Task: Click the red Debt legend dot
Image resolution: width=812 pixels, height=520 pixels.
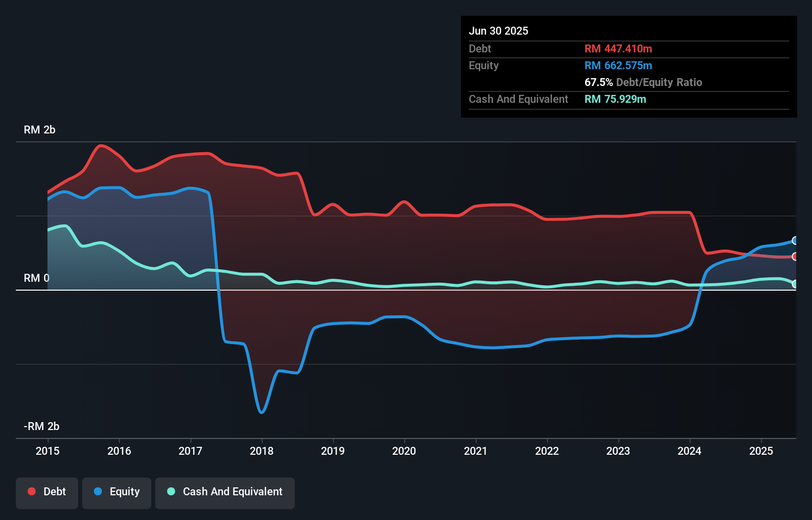Action: [x=31, y=491]
